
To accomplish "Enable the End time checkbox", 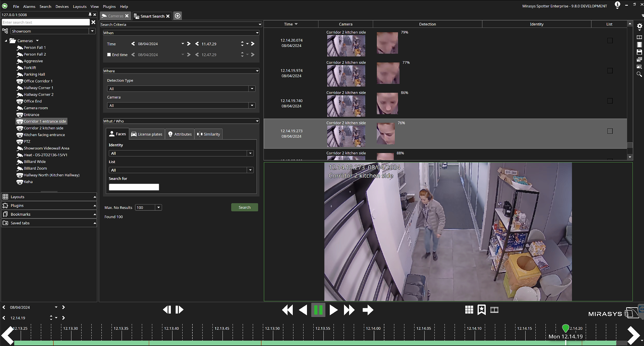I will [x=109, y=55].
